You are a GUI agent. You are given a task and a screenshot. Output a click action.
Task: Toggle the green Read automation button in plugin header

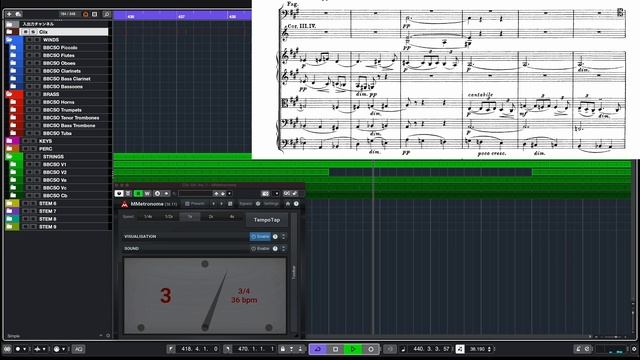pyautogui.click(x=138, y=193)
